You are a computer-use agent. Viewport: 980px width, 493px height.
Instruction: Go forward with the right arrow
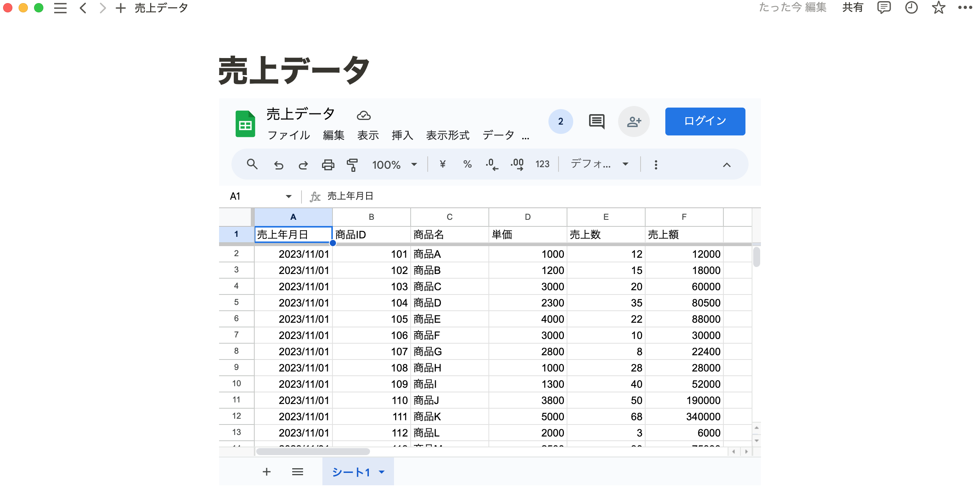pos(102,8)
